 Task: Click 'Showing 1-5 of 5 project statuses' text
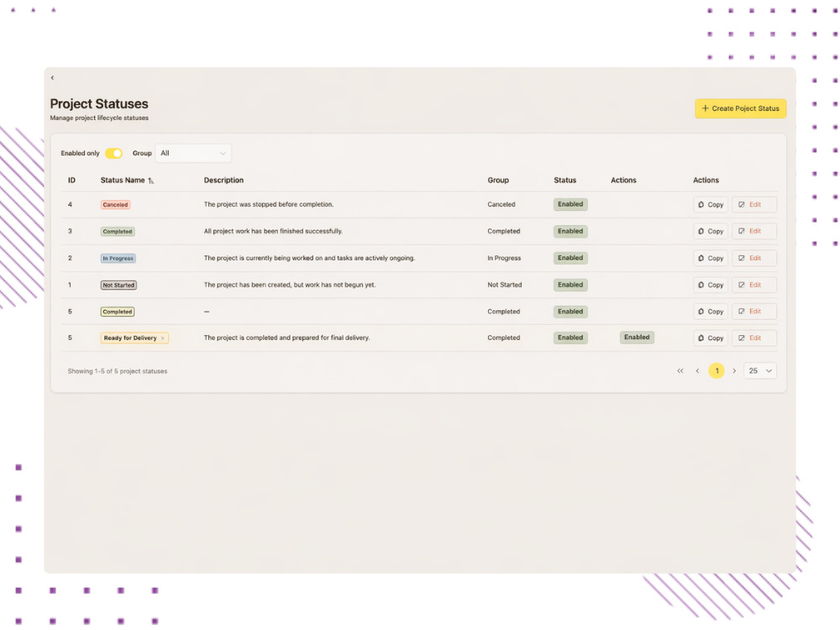[118, 371]
